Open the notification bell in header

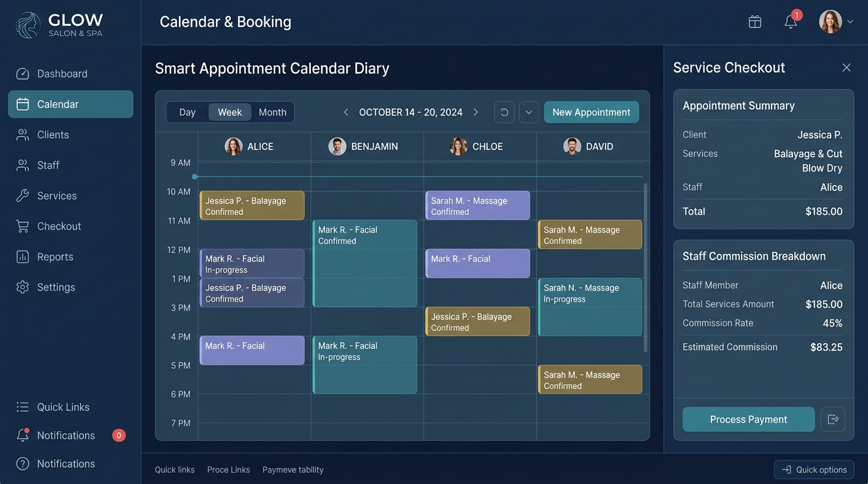click(x=791, y=21)
